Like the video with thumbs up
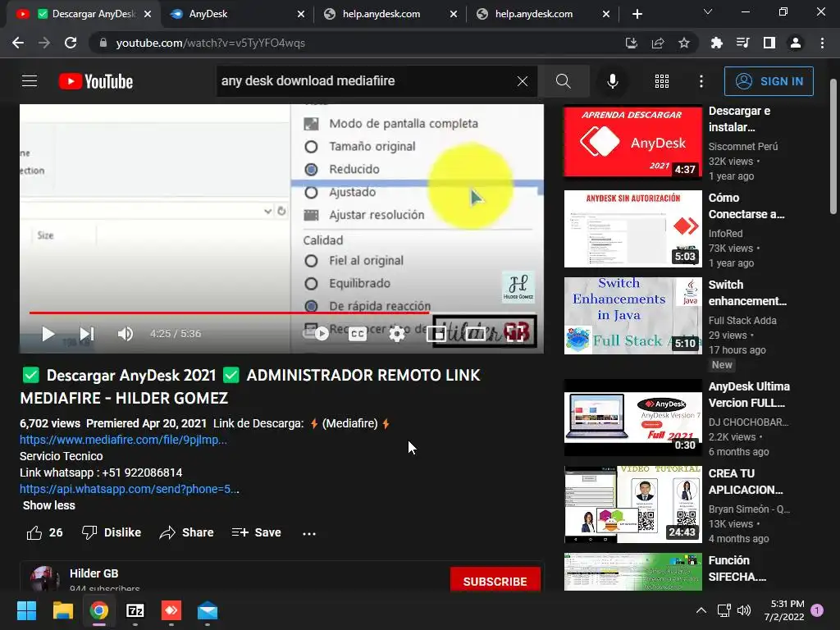This screenshot has width=840, height=630. (44, 532)
